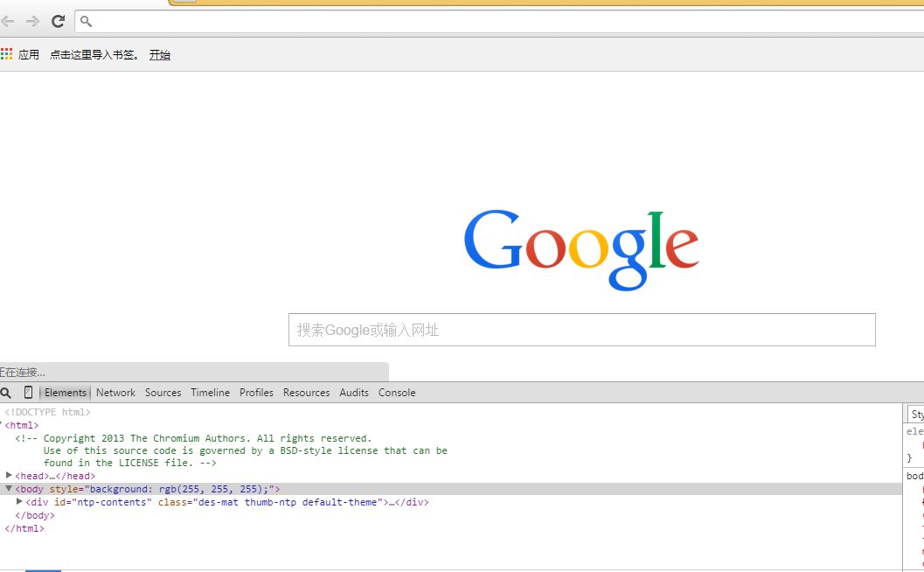Open the Sources panel tab

click(x=163, y=393)
